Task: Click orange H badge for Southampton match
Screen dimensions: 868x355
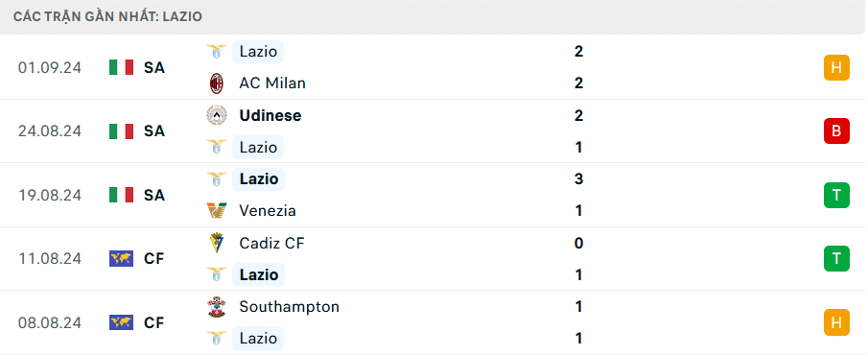Action: (836, 322)
